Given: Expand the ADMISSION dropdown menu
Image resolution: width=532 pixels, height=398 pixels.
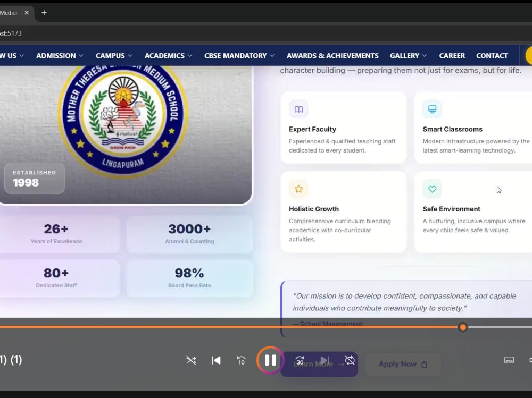Looking at the screenshot, I should click(x=60, y=56).
